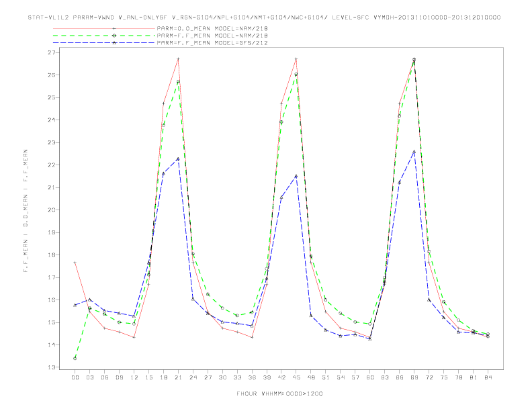Click green circle data point at hour 33
The height and width of the screenshot is (411, 532).
tap(237, 316)
